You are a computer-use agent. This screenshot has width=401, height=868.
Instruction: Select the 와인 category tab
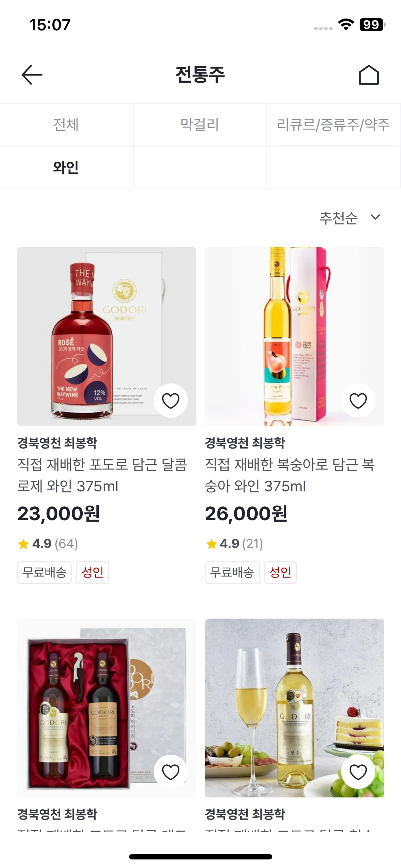tap(66, 167)
